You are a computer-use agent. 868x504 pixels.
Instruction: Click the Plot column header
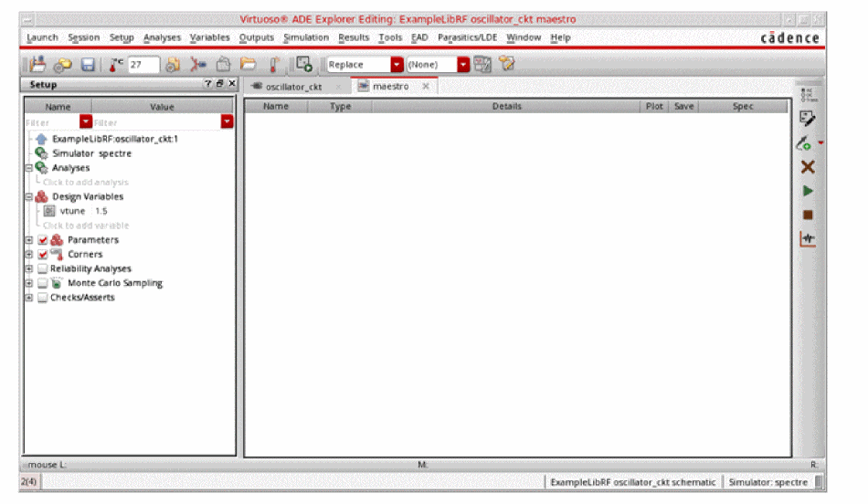coord(654,106)
